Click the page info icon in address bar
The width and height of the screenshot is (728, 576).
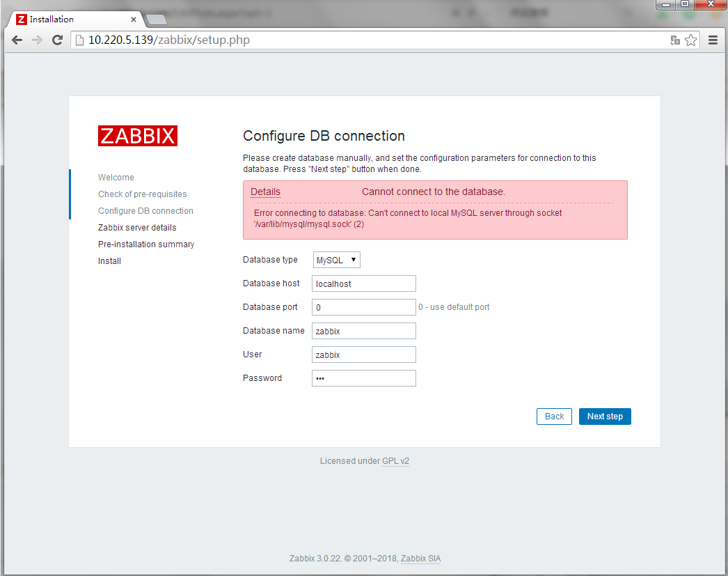point(80,40)
